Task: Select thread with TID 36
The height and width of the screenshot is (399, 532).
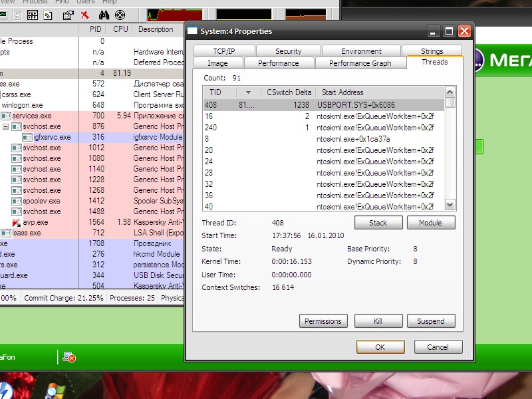Action: pyautogui.click(x=324, y=196)
